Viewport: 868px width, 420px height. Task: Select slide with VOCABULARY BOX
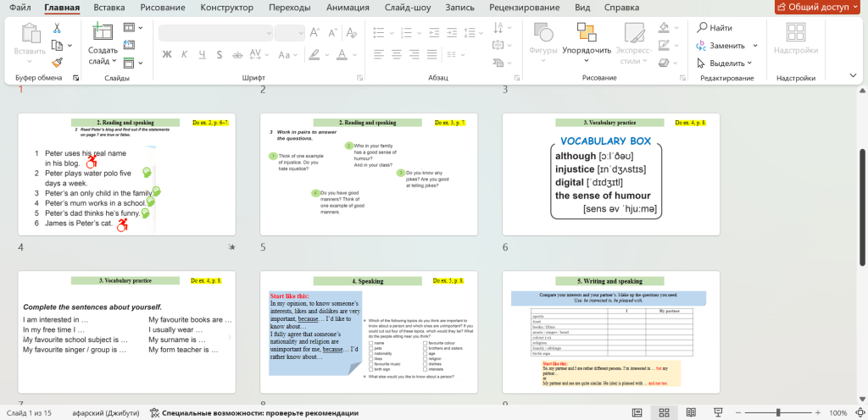610,174
